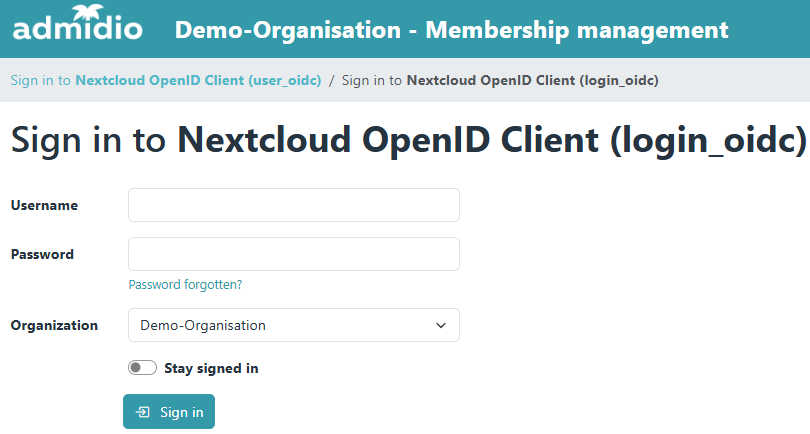Enable the Stay signed in switch
This screenshot has height=434, width=810.
pyautogui.click(x=142, y=368)
